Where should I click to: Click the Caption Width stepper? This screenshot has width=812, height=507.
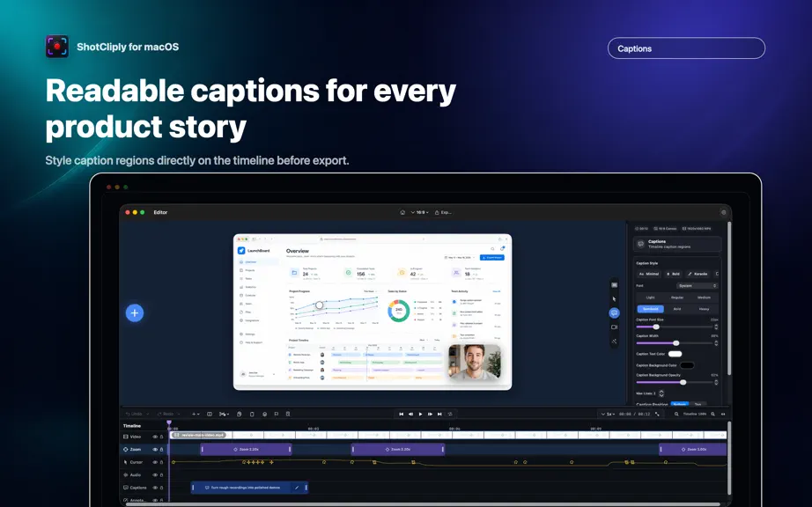coord(716,343)
